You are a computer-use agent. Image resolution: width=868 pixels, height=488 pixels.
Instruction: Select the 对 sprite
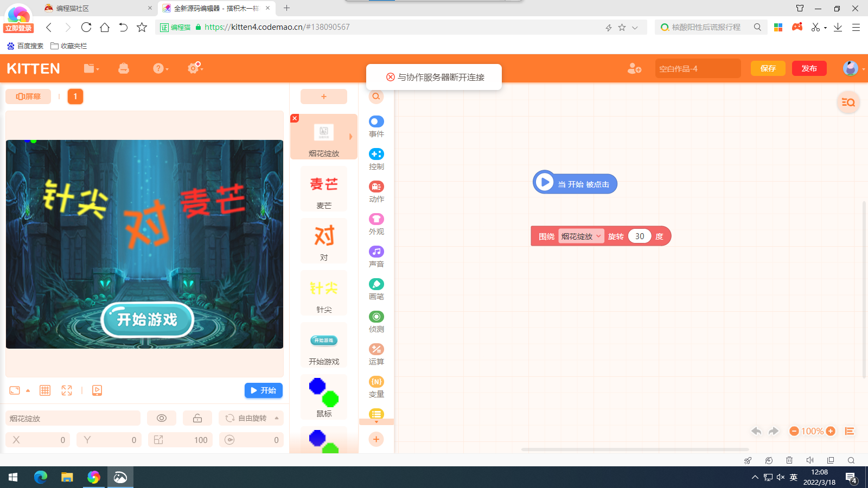[324, 241]
